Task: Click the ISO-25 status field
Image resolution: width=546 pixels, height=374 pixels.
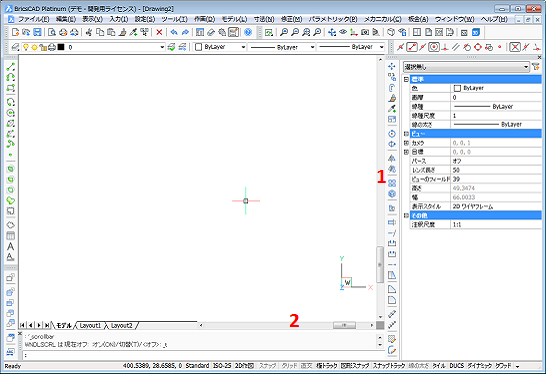Action: (x=222, y=366)
